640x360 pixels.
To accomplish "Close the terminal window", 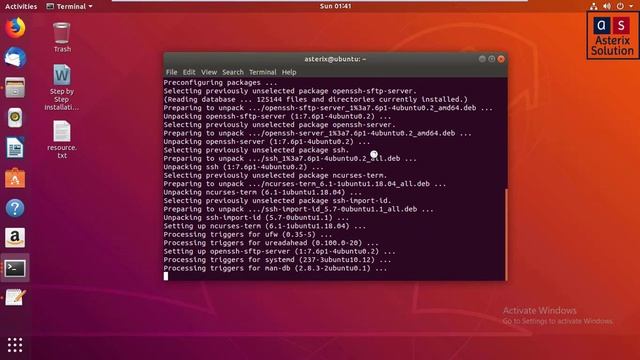I will tap(501, 59).
